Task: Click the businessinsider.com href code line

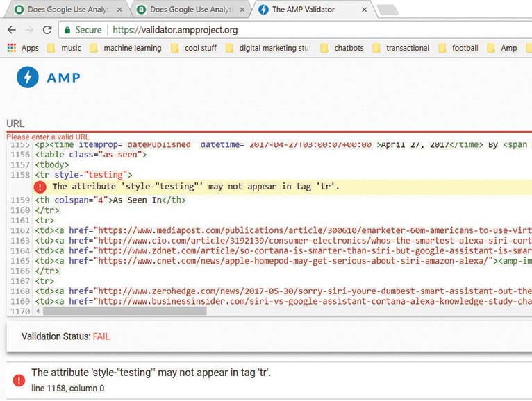Action: tap(283, 301)
